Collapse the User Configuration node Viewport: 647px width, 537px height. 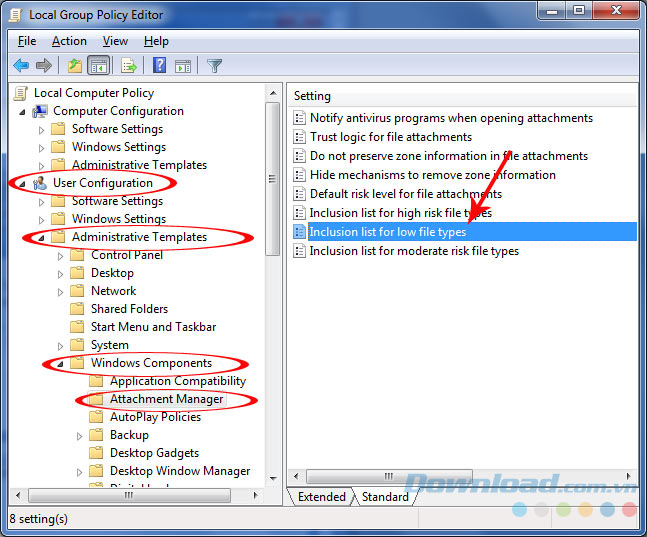[22, 184]
